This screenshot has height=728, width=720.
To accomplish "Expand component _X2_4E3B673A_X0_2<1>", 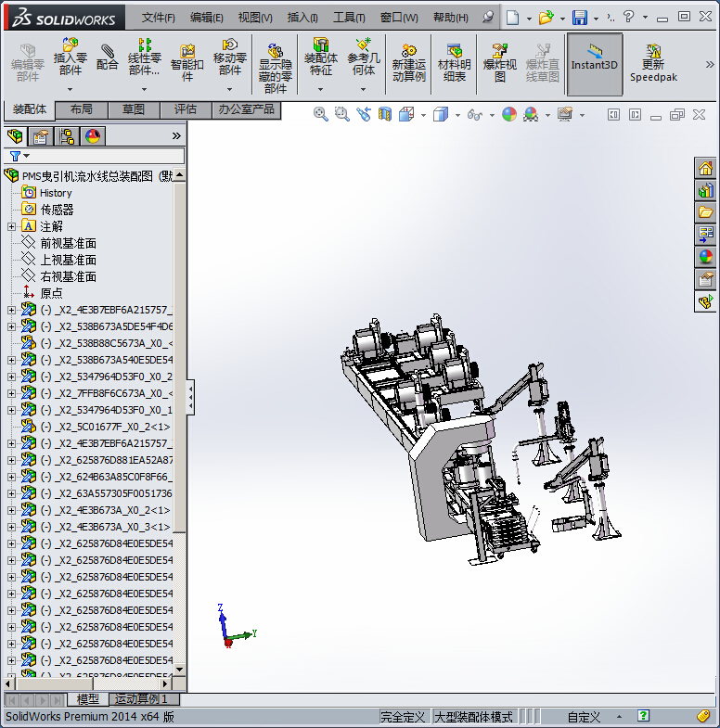I will [x=11, y=511].
